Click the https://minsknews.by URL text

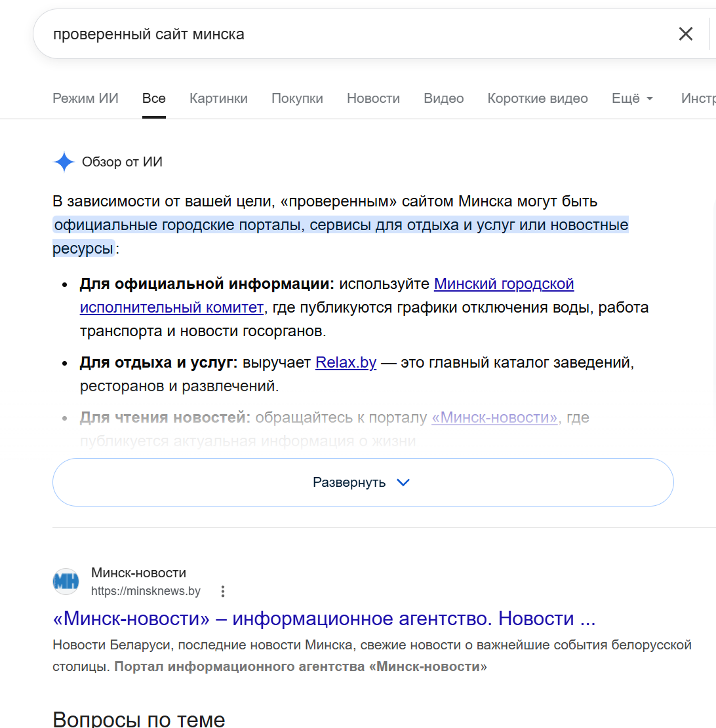146,591
